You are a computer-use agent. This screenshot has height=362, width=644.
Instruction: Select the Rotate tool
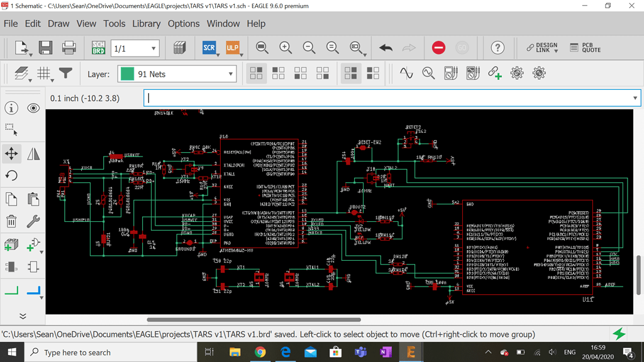tap(11, 175)
